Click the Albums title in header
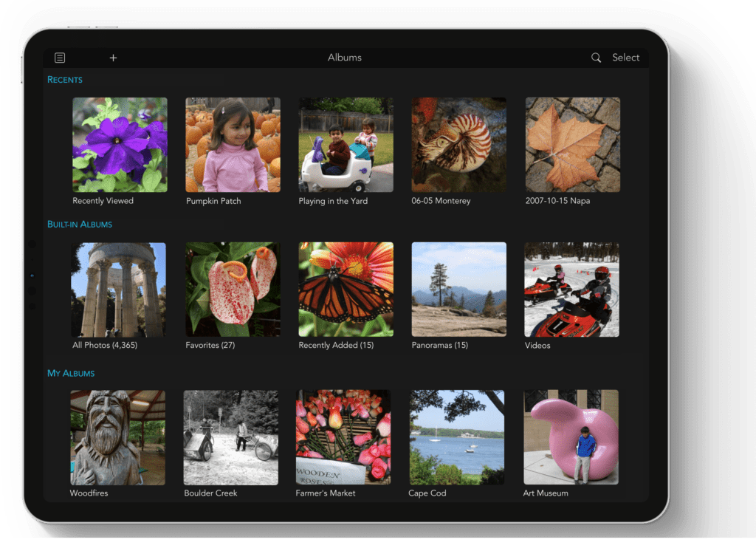 [345, 58]
